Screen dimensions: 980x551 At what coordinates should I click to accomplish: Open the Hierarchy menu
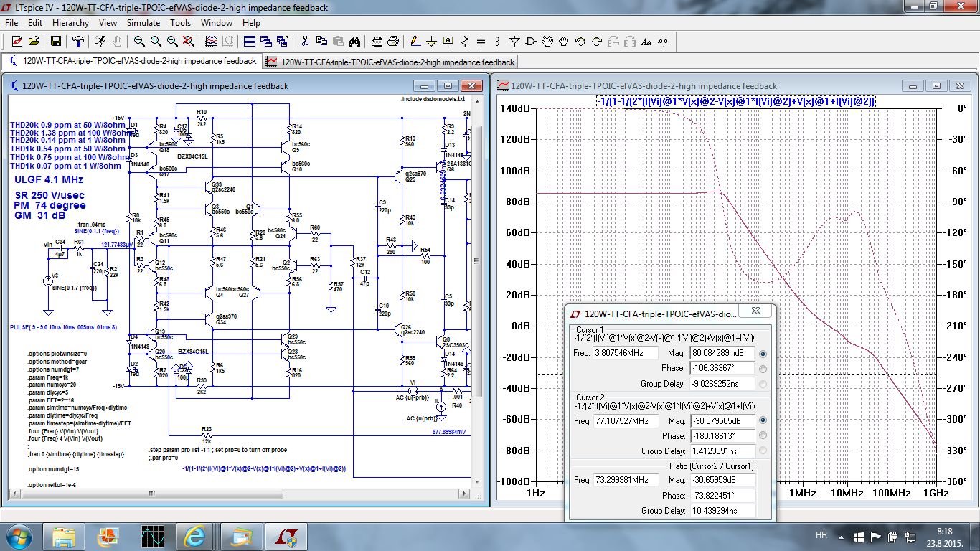[70, 23]
